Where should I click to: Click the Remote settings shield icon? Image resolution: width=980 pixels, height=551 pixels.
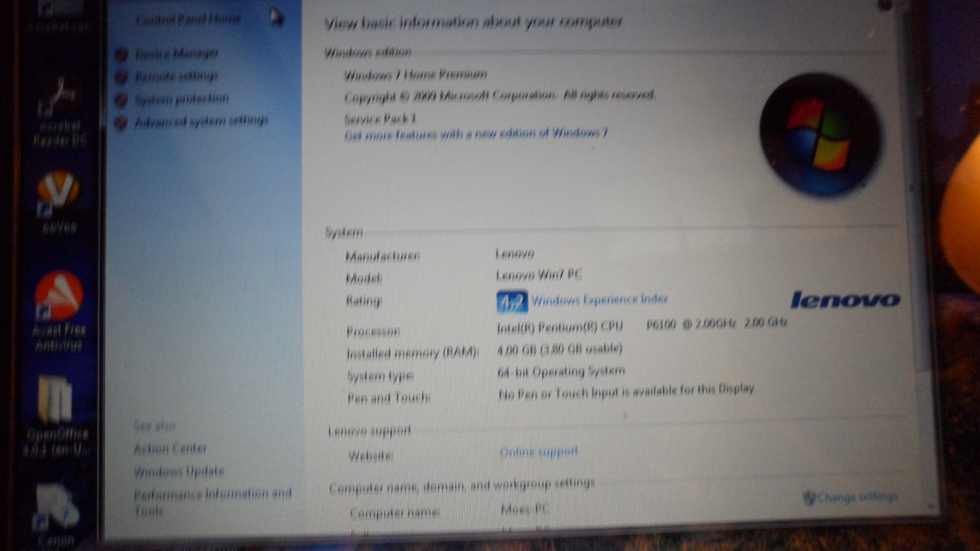[x=122, y=77]
